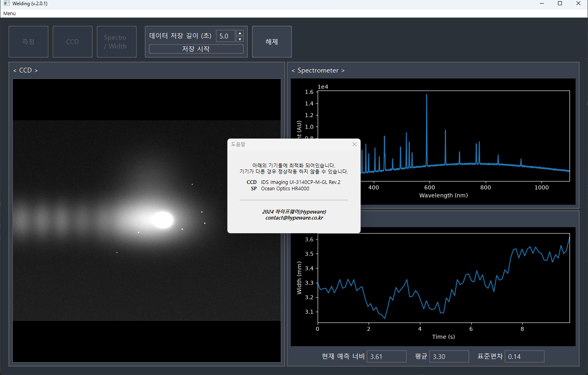
Task: Click the '현재 예측 너비' label
Action: pyautogui.click(x=343, y=356)
